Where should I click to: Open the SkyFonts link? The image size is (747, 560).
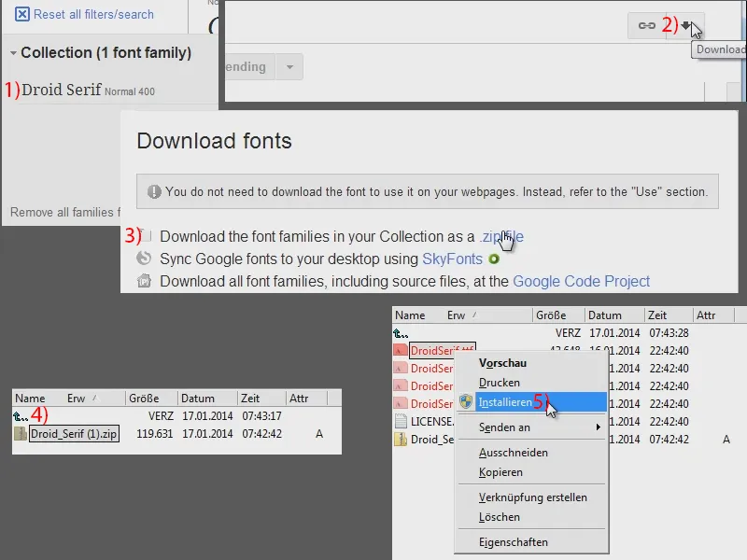pyautogui.click(x=452, y=259)
